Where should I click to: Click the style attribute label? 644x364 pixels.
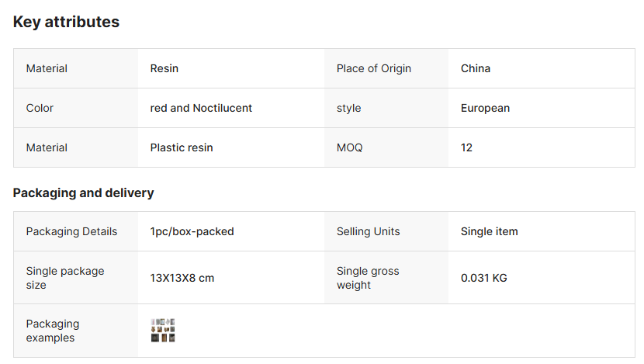(x=349, y=108)
